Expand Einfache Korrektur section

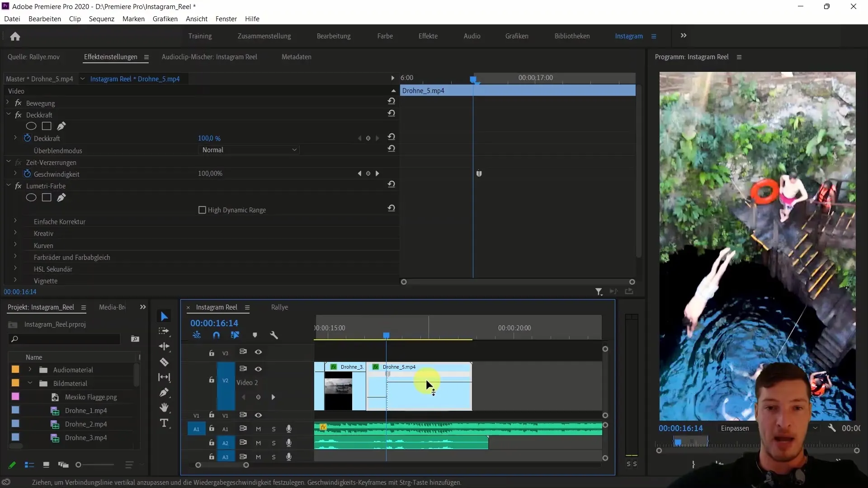click(x=15, y=221)
